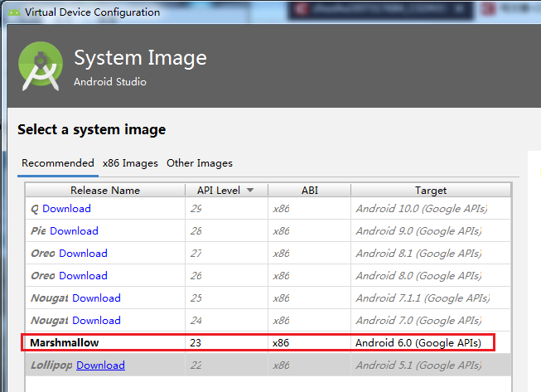Download Nougat API 24 image
This screenshot has height=392, width=541.
96,321
